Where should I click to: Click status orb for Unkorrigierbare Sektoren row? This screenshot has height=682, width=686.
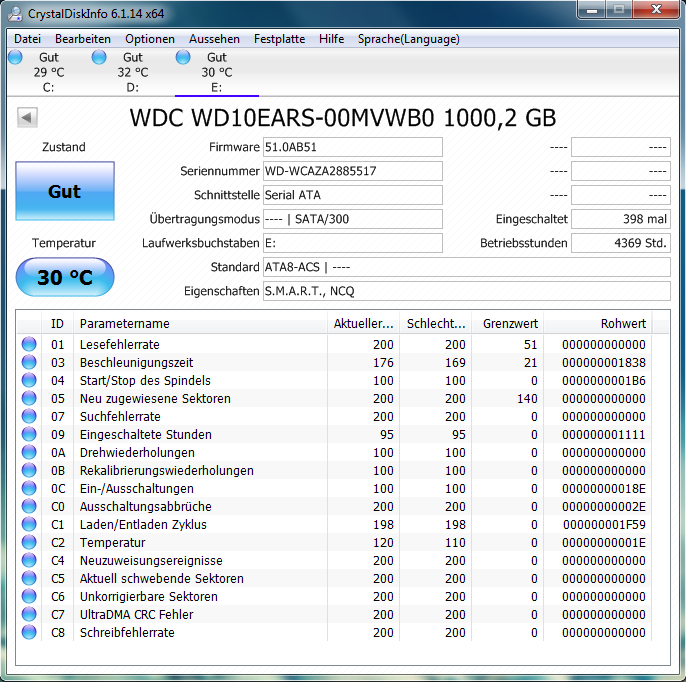(29, 596)
